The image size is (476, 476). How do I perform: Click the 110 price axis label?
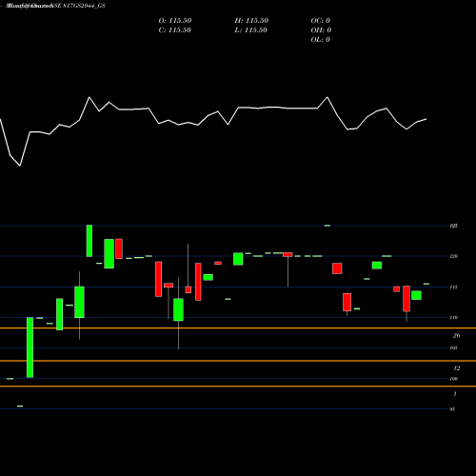[x=454, y=318]
